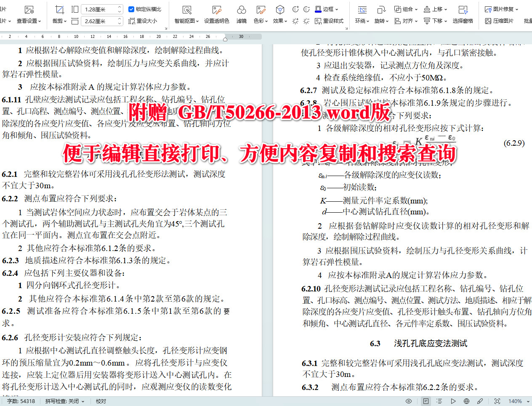Viewport: 532px width, 406px height.
Task: Click 下移 send backward icon
Action: pyautogui.click(x=427, y=21)
